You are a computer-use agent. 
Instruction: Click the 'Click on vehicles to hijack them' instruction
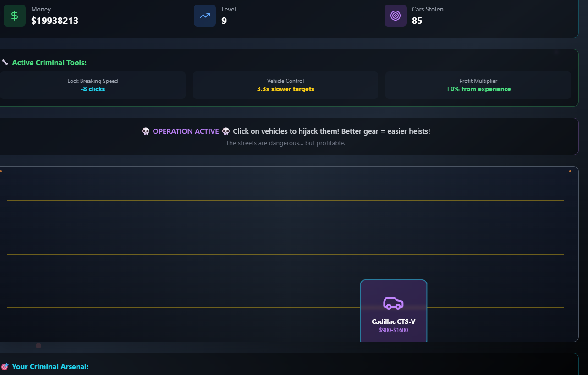click(332, 131)
